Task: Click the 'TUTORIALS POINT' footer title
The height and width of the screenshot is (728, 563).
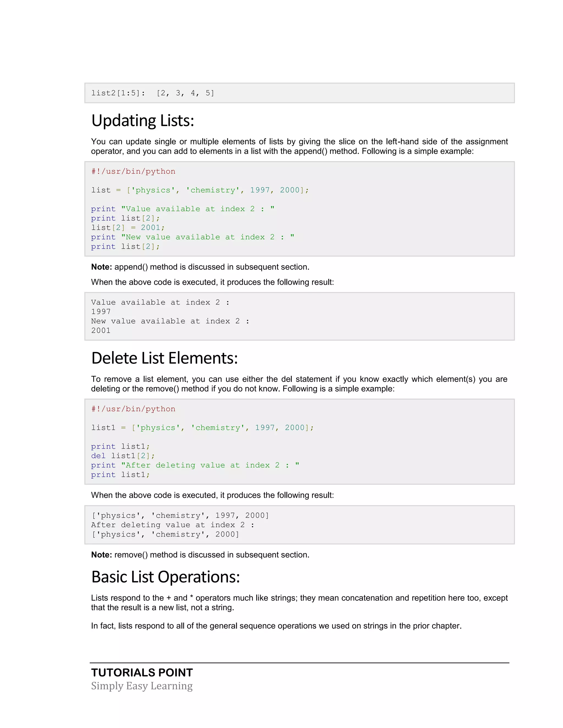Action: [x=142, y=673]
